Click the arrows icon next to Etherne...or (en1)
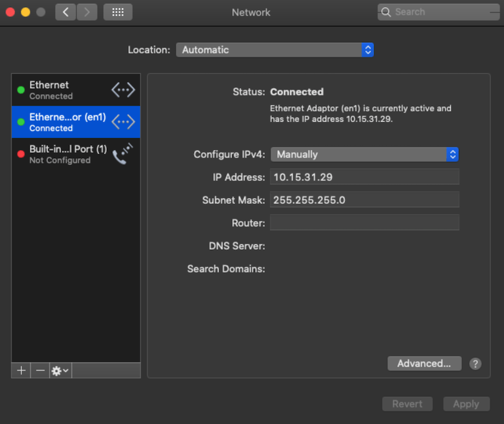The image size is (504, 424). (x=123, y=122)
